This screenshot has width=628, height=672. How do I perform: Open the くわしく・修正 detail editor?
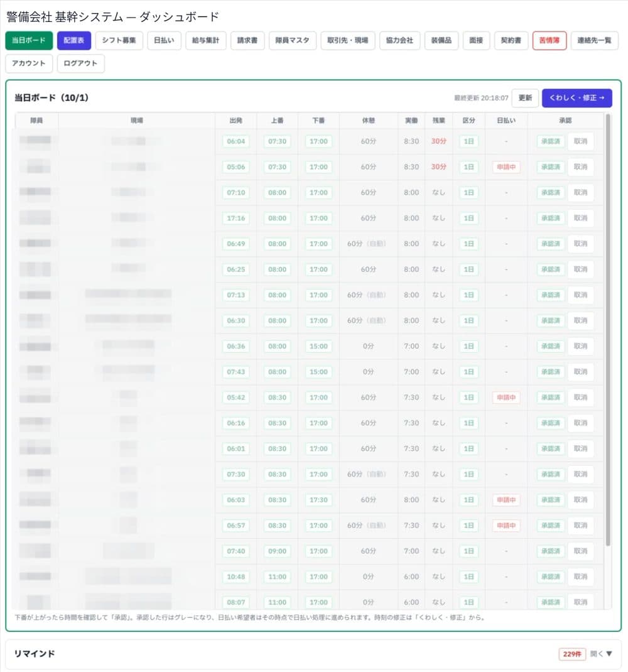pyautogui.click(x=577, y=98)
